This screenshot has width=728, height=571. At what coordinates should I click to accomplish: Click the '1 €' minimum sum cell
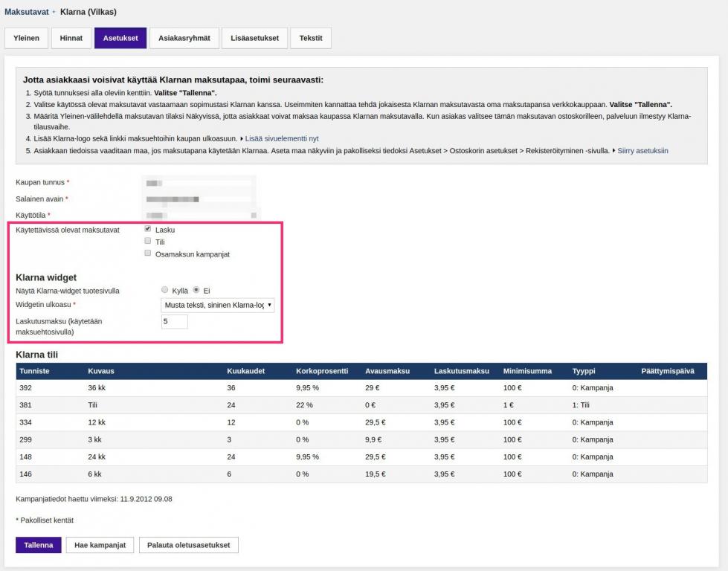pos(509,404)
